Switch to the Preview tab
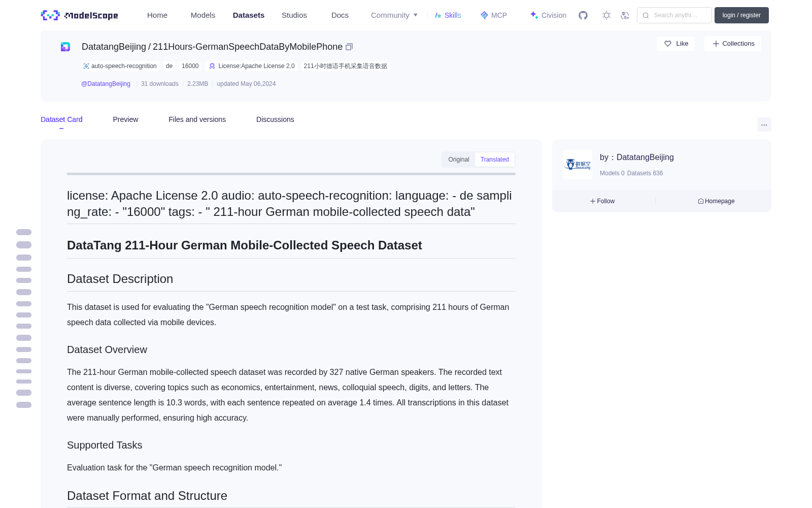 125,119
